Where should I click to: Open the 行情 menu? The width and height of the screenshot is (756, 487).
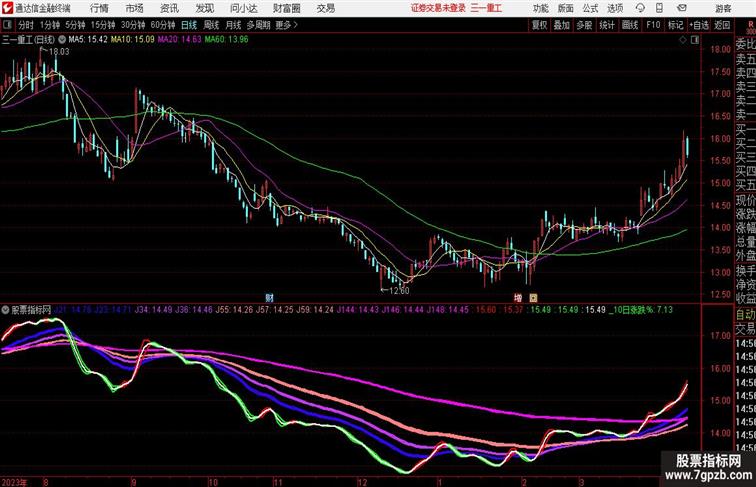point(99,8)
